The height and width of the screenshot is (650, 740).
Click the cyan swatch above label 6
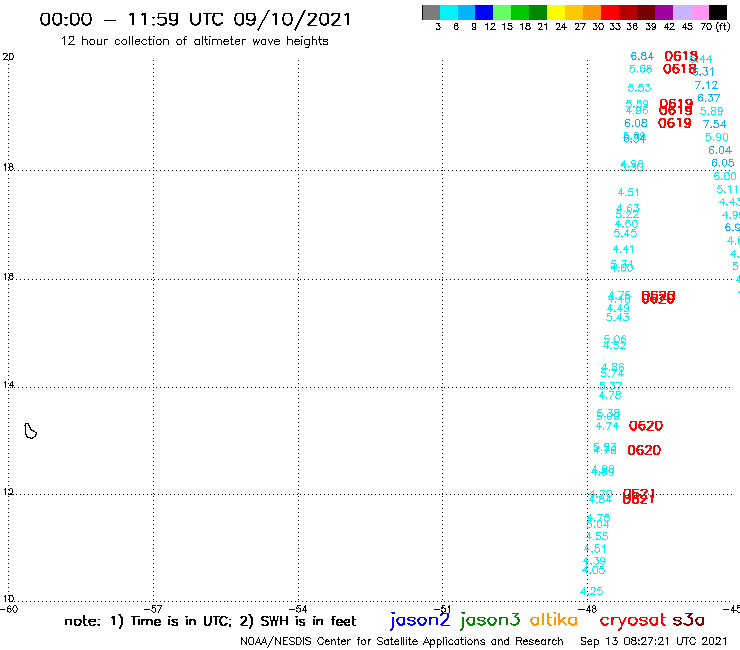coord(449,12)
